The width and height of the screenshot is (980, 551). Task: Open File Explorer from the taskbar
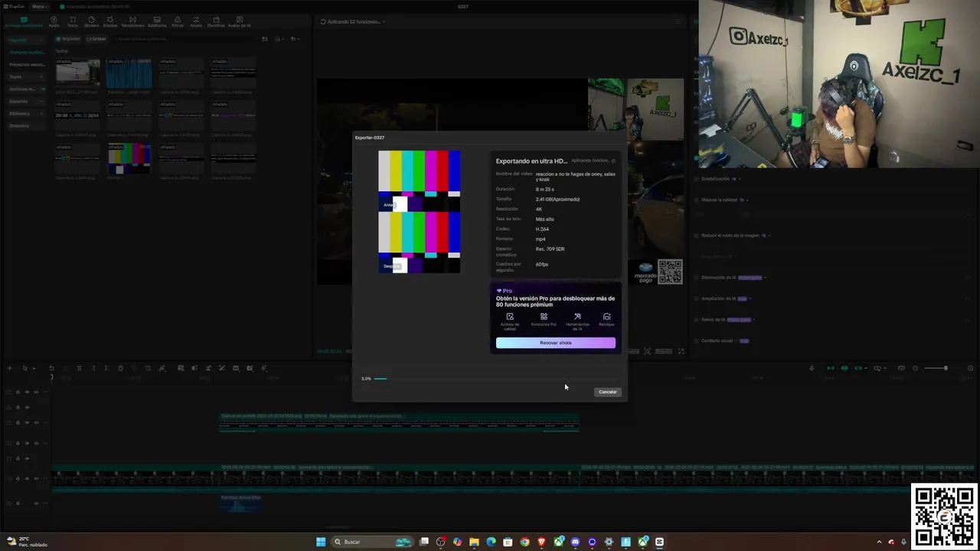click(x=474, y=542)
